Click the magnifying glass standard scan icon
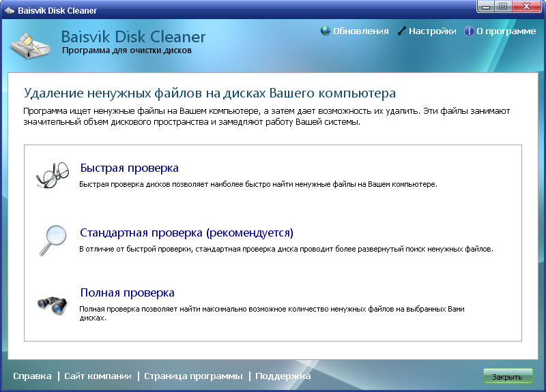Viewport: 546px width, 392px height. (53, 241)
